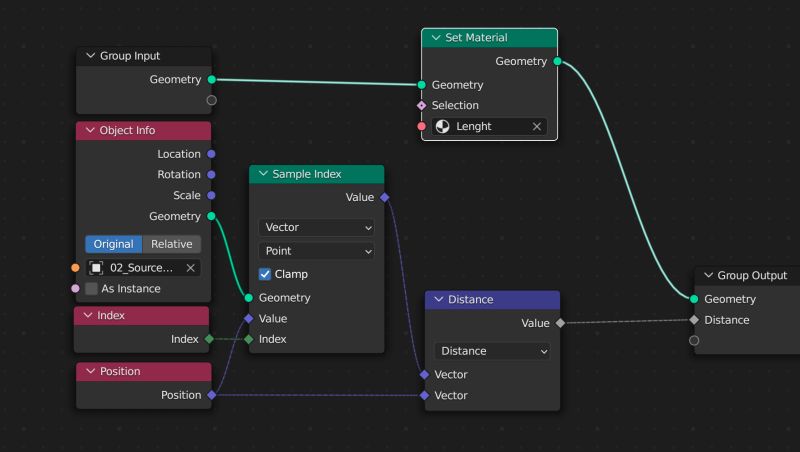Click Group Output empty input socket

pyautogui.click(x=694, y=341)
